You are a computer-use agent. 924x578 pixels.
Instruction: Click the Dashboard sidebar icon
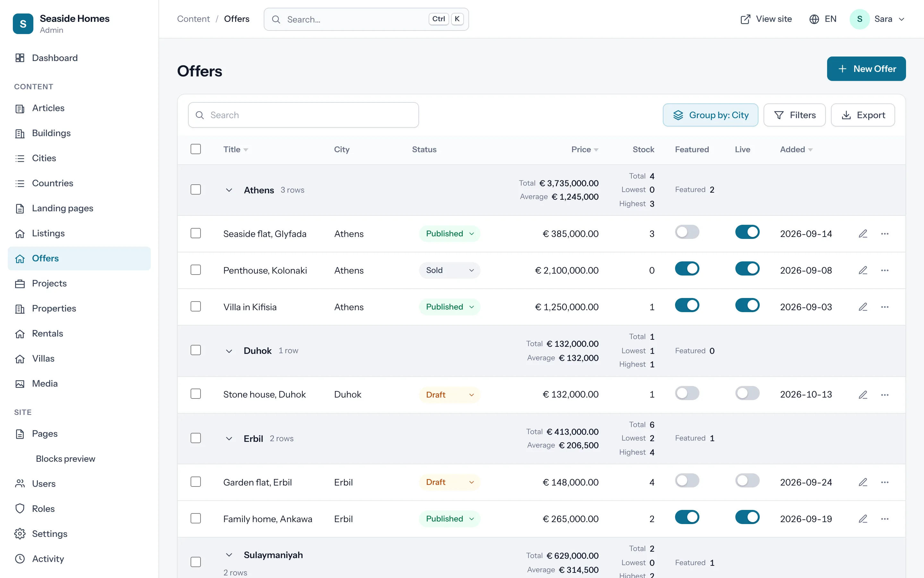[x=20, y=58]
